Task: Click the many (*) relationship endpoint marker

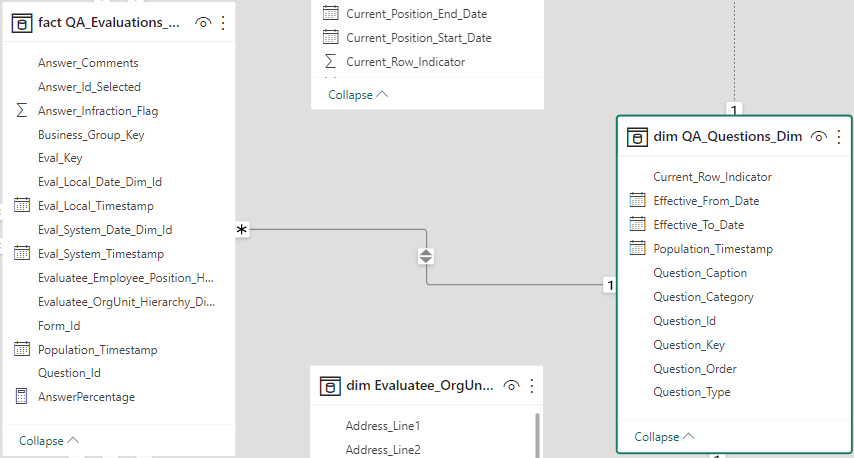Action: (x=242, y=230)
